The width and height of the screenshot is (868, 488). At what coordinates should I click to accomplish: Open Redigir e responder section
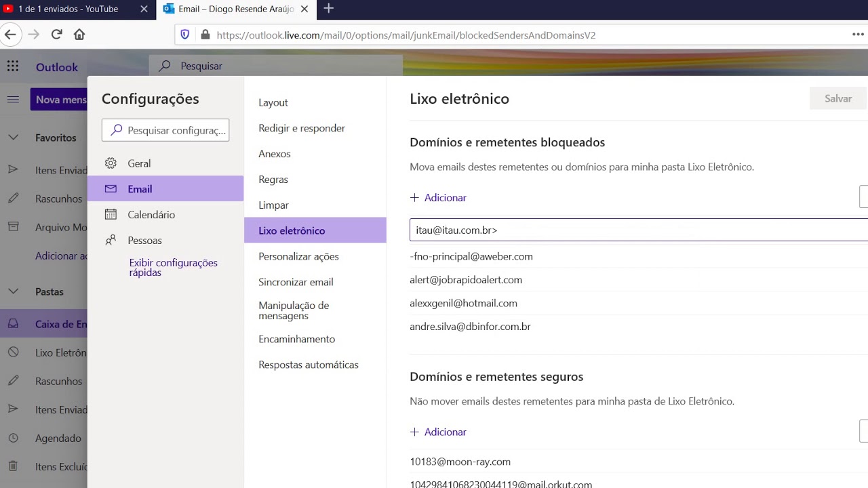point(315,128)
